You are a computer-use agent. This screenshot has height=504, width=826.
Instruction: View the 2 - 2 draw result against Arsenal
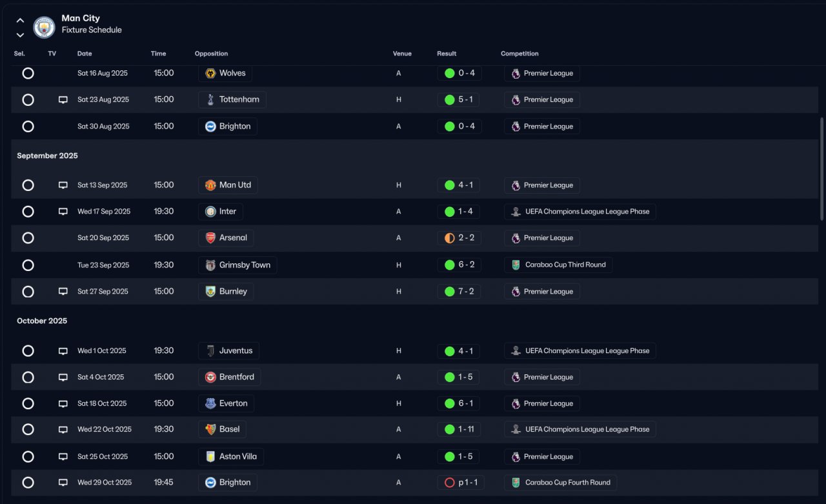coord(459,238)
